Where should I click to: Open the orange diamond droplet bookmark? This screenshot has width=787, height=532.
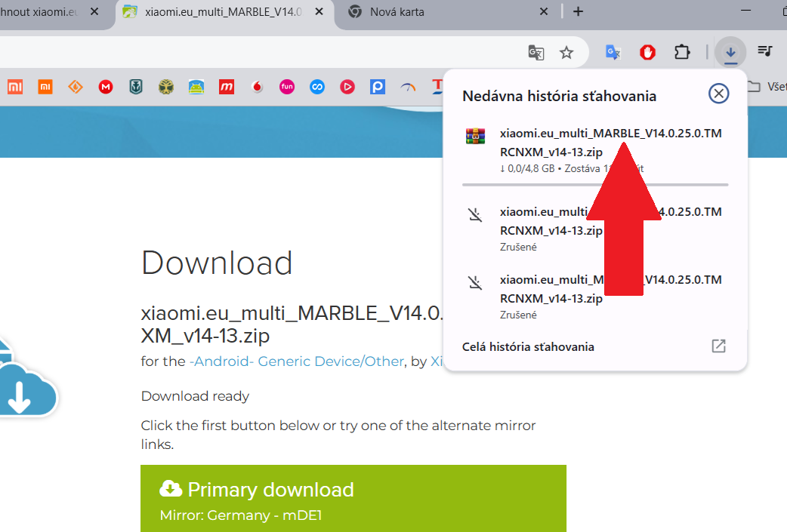pyautogui.click(x=76, y=87)
